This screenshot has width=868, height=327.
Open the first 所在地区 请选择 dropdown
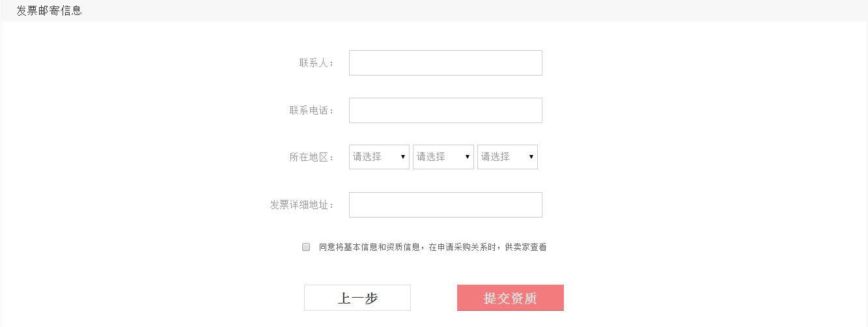[x=379, y=157]
